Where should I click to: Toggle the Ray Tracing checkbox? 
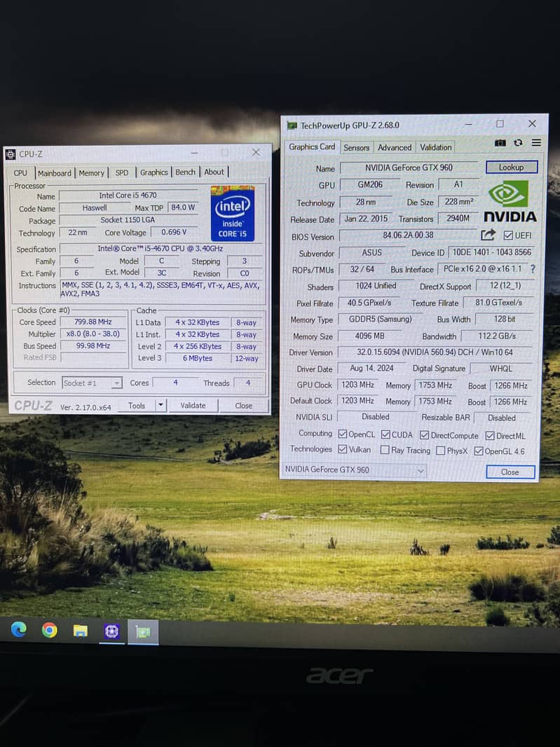pyautogui.click(x=385, y=450)
